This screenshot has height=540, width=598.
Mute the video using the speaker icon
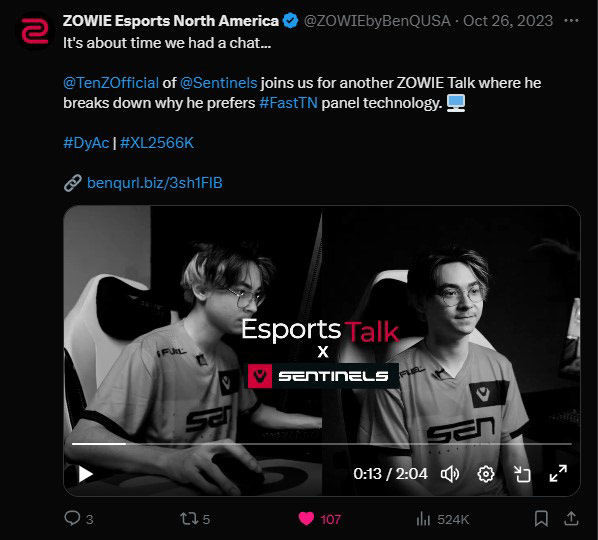tap(450, 474)
